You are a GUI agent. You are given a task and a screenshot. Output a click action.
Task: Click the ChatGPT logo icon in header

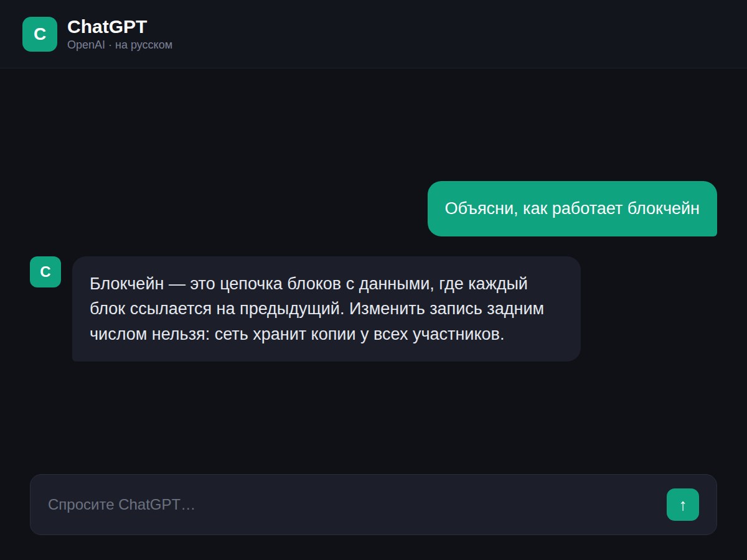coord(40,34)
